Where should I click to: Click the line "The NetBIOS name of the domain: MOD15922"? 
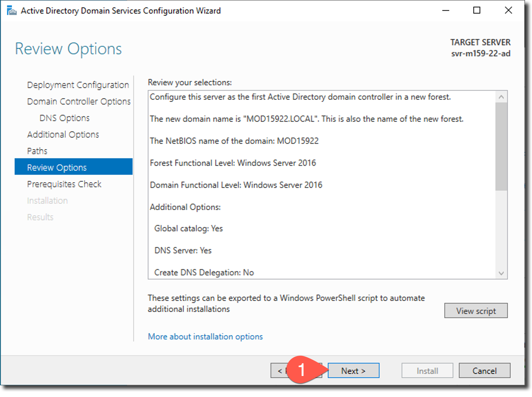pyautogui.click(x=234, y=141)
